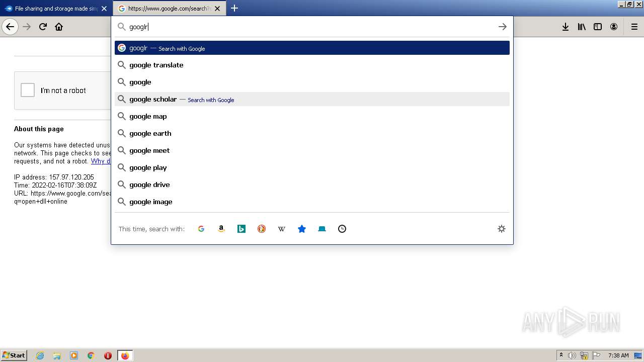Click the IP address 157.97.120.205 text
644x362 pixels.
tap(54, 177)
